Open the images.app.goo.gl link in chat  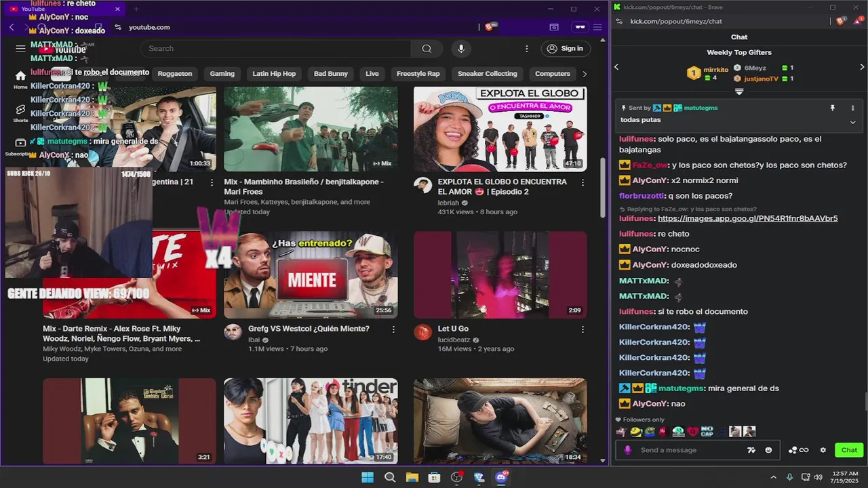click(x=747, y=219)
